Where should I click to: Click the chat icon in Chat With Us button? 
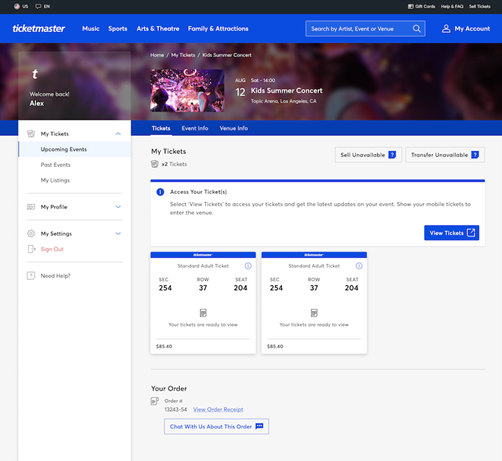(259, 426)
